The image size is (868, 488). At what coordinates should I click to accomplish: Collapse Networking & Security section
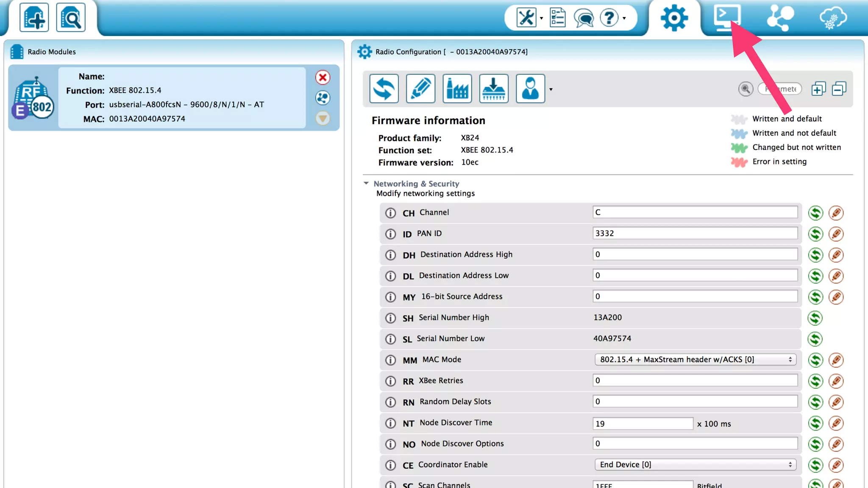pos(366,183)
